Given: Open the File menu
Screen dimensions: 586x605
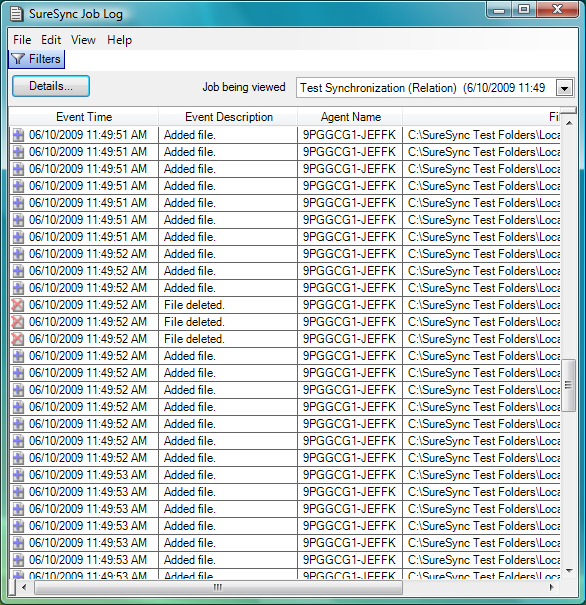Looking at the screenshot, I should pos(22,40).
